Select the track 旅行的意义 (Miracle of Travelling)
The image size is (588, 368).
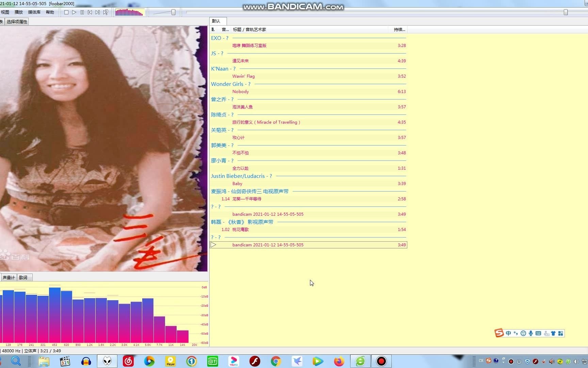pyautogui.click(x=308, y=122)
